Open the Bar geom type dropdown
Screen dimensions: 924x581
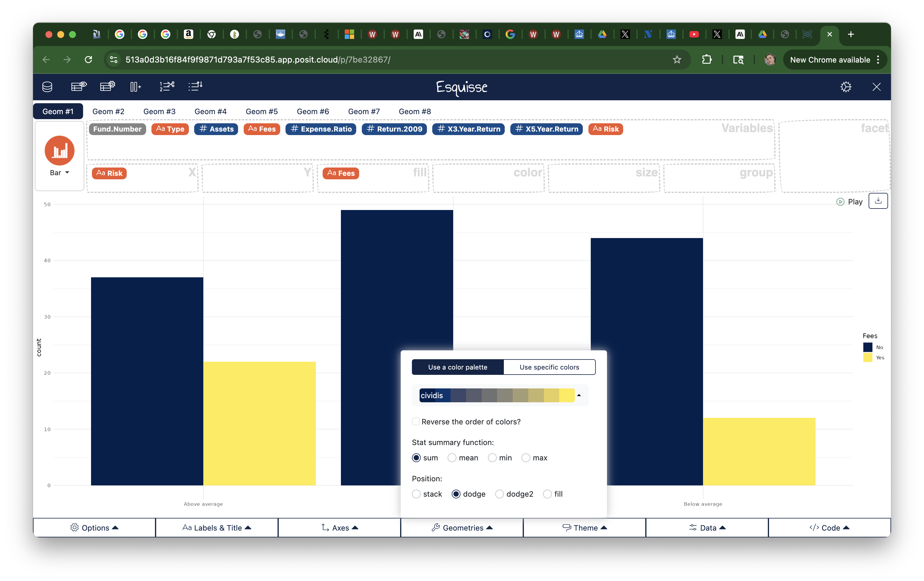(x=60, y=173)
